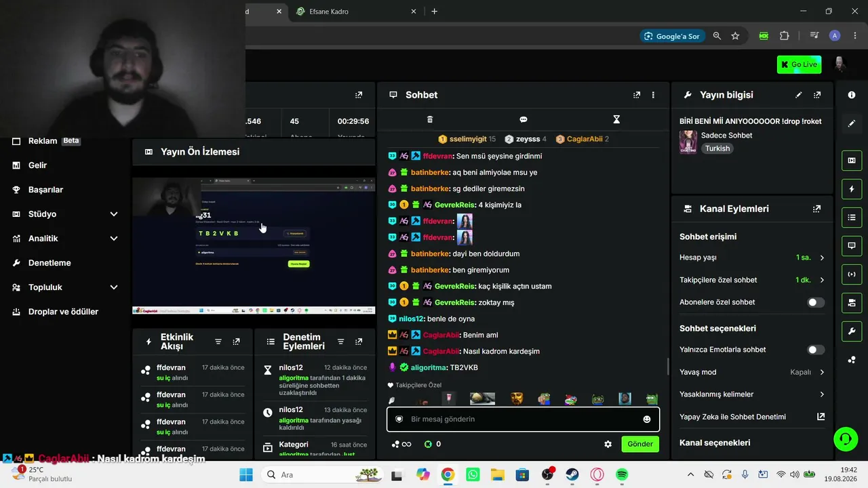868x488 pixels.
Task: Click the Bir mesaj gönderin input field
Action: pos(522,420)
